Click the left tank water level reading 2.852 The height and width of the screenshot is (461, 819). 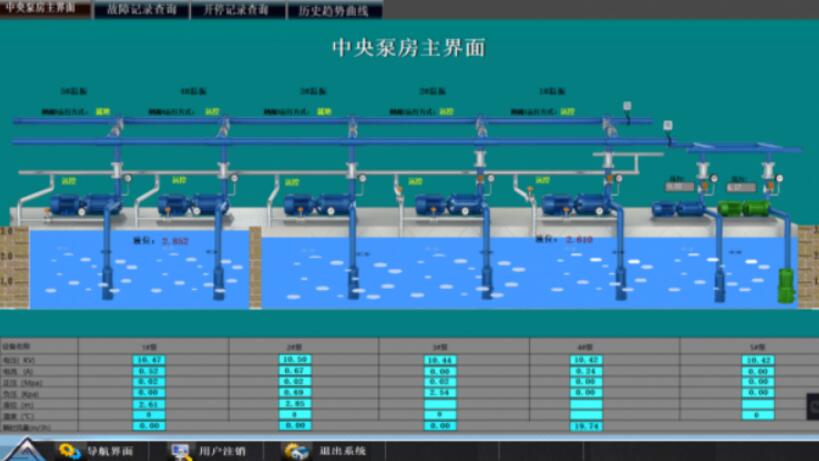(174, 241)
